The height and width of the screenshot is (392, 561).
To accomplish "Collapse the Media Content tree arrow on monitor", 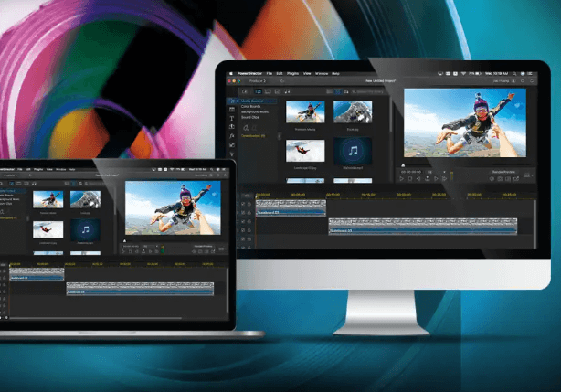I will [237, 101].
